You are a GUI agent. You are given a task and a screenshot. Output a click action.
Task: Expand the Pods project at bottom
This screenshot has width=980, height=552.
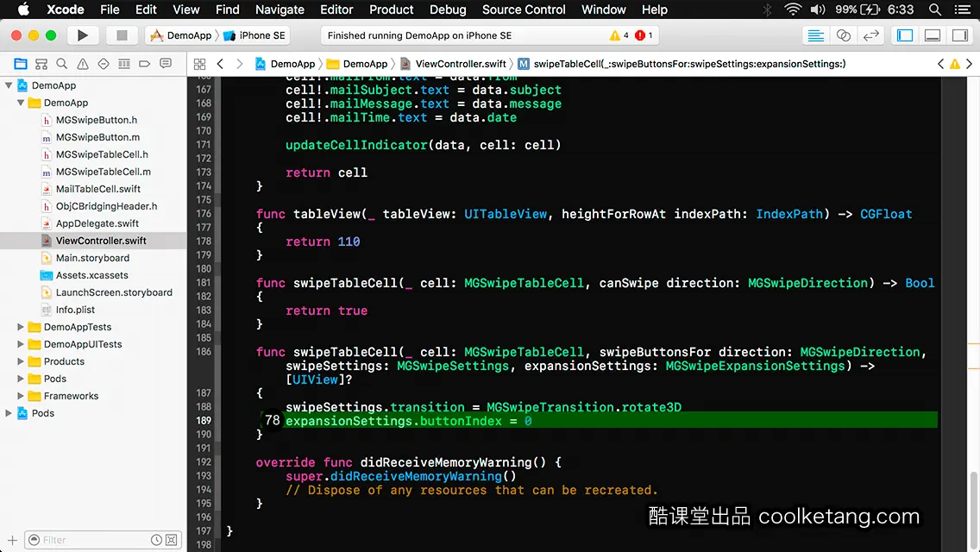point(9,413)
